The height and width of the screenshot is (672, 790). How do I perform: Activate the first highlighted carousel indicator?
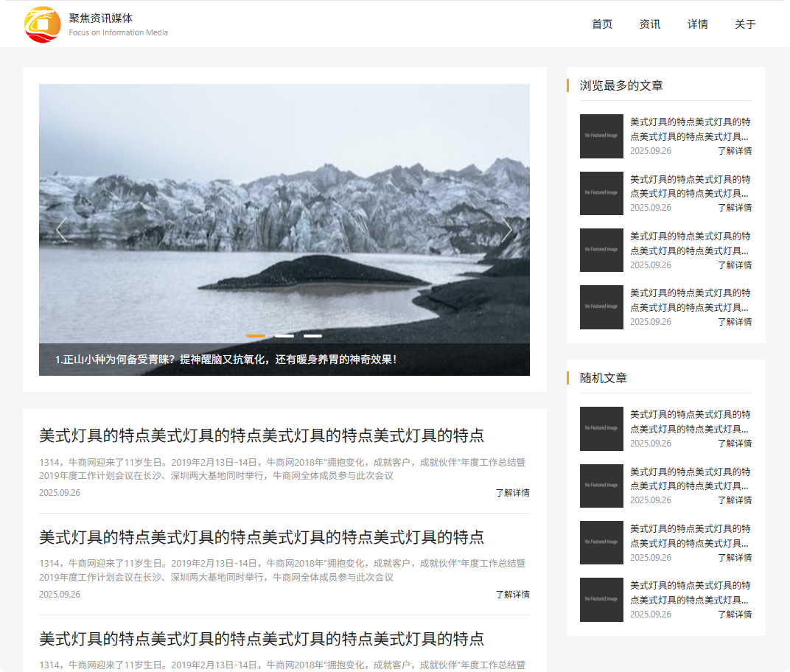click(x=256, y=335)
